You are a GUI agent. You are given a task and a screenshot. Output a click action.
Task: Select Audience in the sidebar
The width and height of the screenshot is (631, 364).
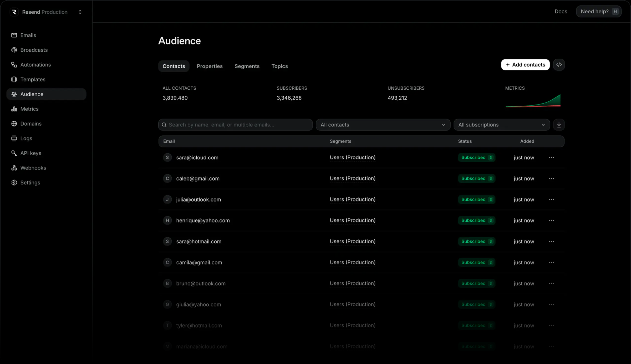coord(46,94)
